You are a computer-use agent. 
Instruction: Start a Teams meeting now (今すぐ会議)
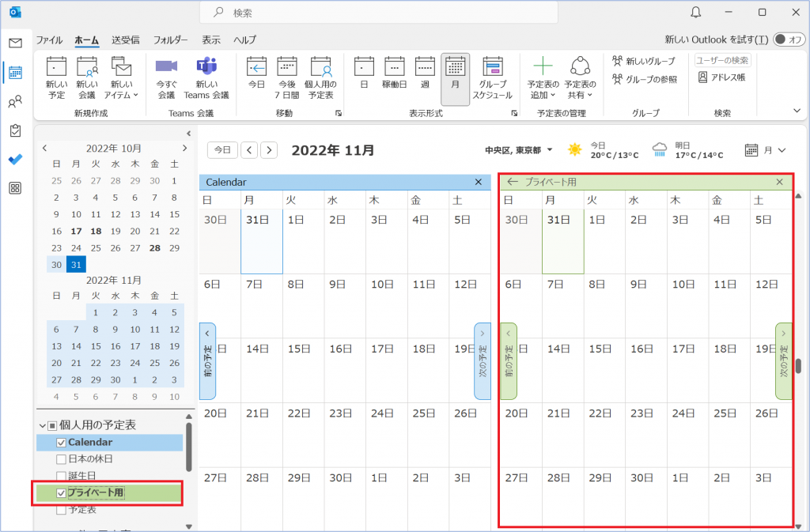[x=166, y=77]
